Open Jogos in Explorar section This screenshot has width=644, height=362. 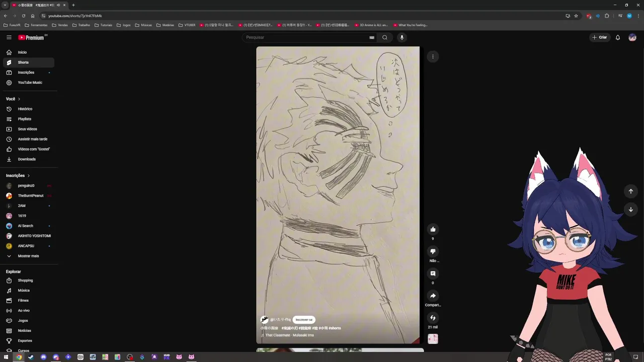pos(29,321)
